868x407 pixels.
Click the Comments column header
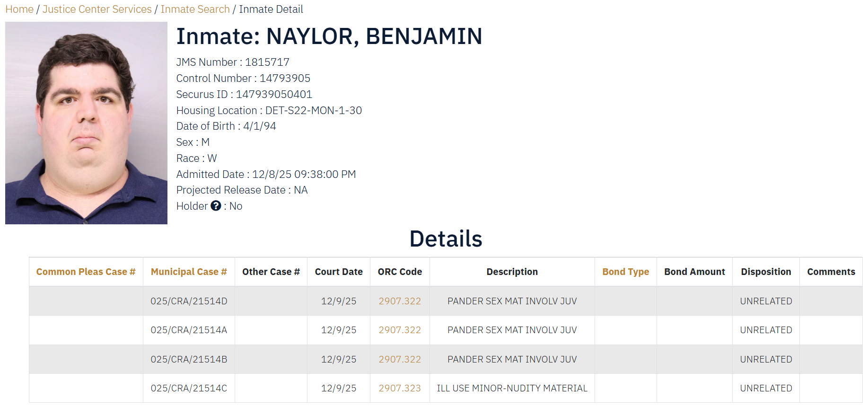831,272
